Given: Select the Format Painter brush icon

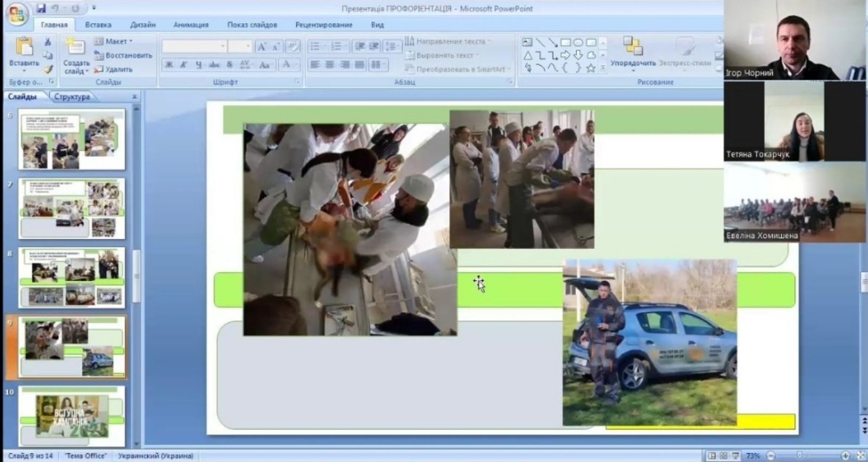Looking at the screenshot, I should click(48, 69).
